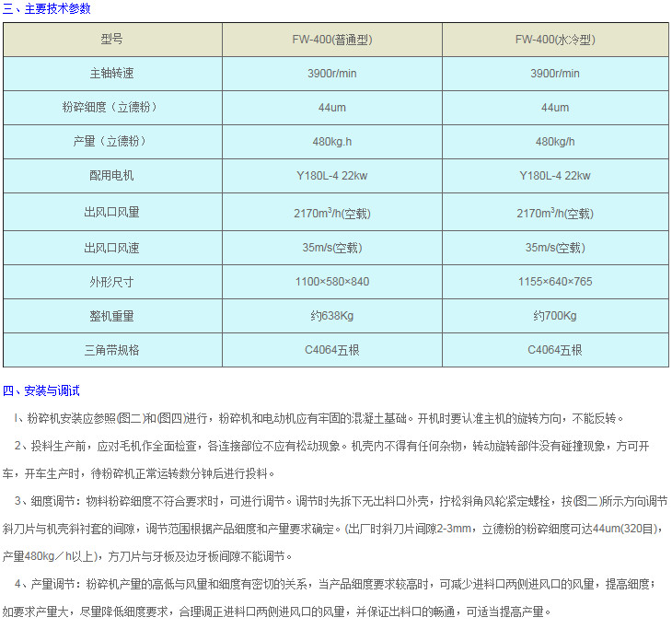Select 2170m³/h(空载) in the 普通型 column
The height and width of the screenshot is (629, 672).
click(332, 213)
